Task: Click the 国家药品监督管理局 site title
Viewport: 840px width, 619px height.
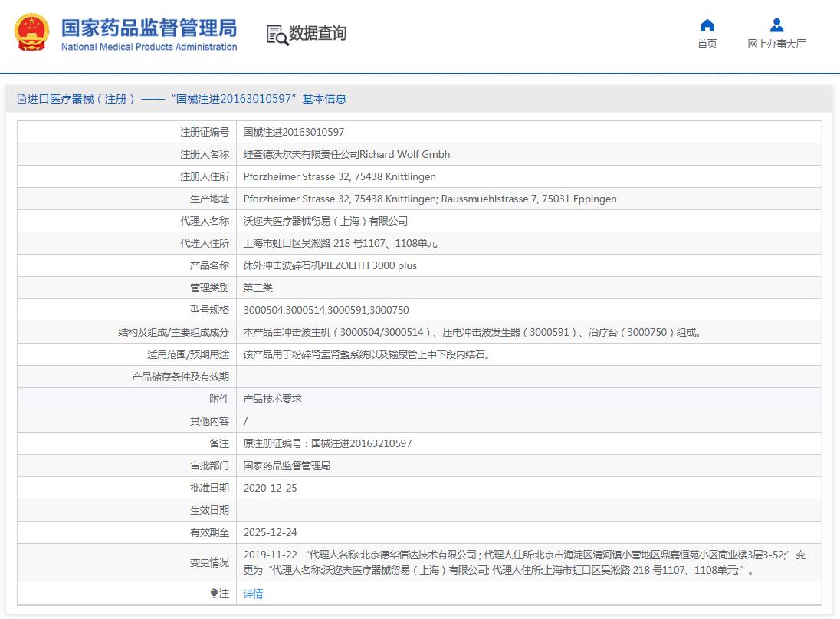Action: (x=149, y=28)
